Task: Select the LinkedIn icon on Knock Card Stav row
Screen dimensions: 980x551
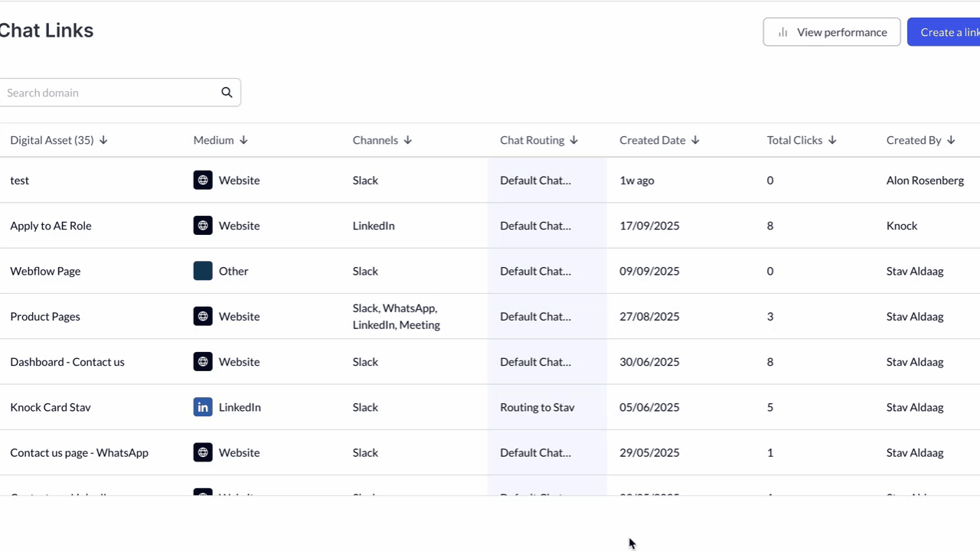Action: point(202,407)
